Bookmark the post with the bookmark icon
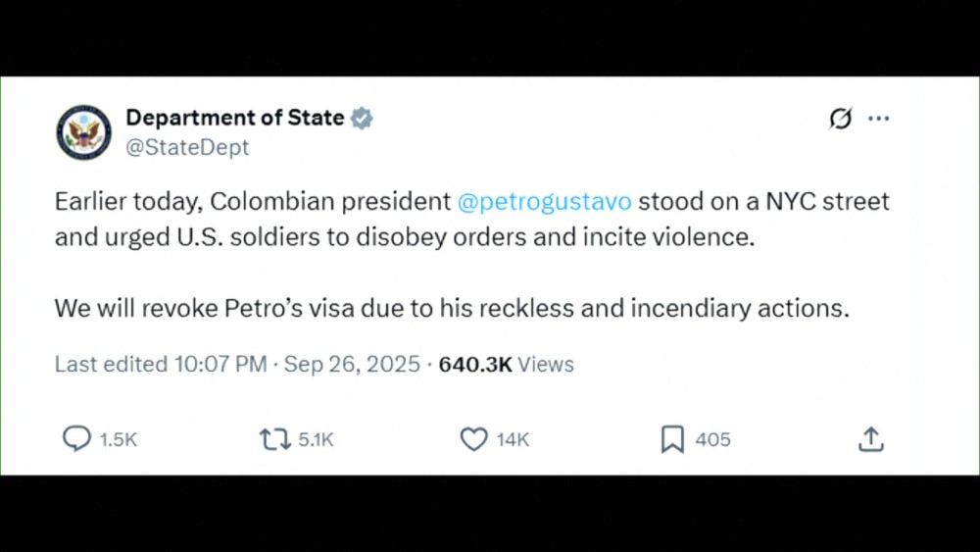The width and height of the screenshot is (980, 552). tap(672, 439)
